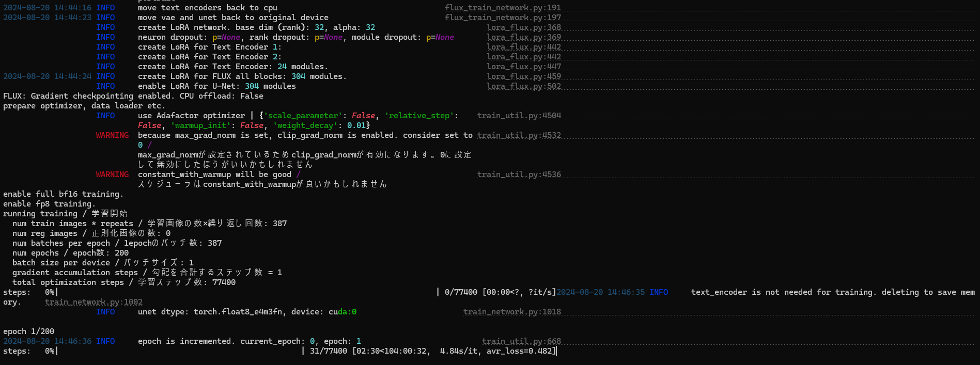
Task: Click 'epoch is incremented. current_epoch' line
Action: click(250, 341)
